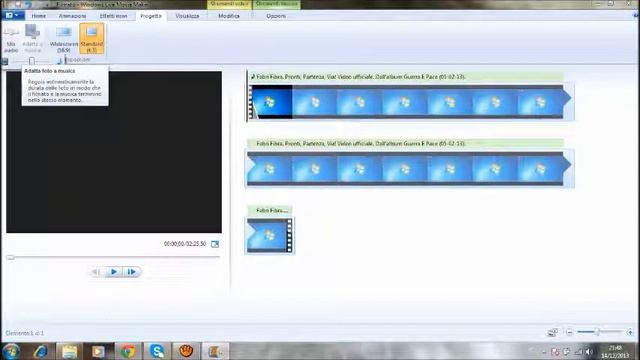Open the orange hand app in taskbar
Screen dimensions: 640x360
click(186, 351)
